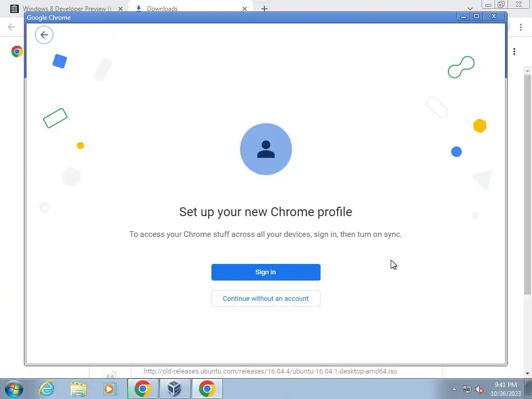Open a new tab with plus button

264,9
